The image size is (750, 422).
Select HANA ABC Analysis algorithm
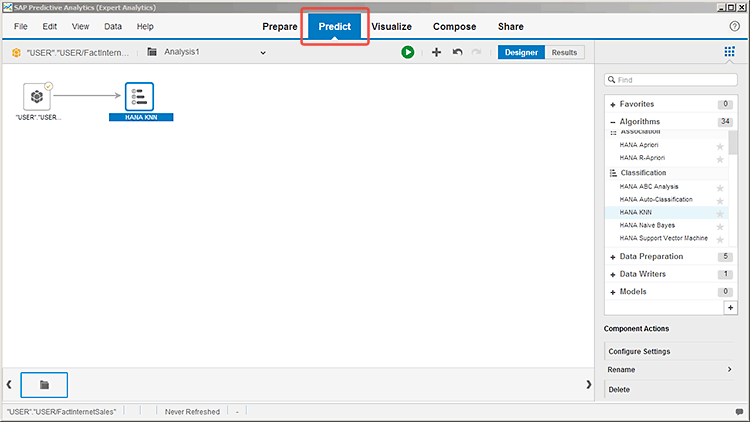(x=649, y=186)
